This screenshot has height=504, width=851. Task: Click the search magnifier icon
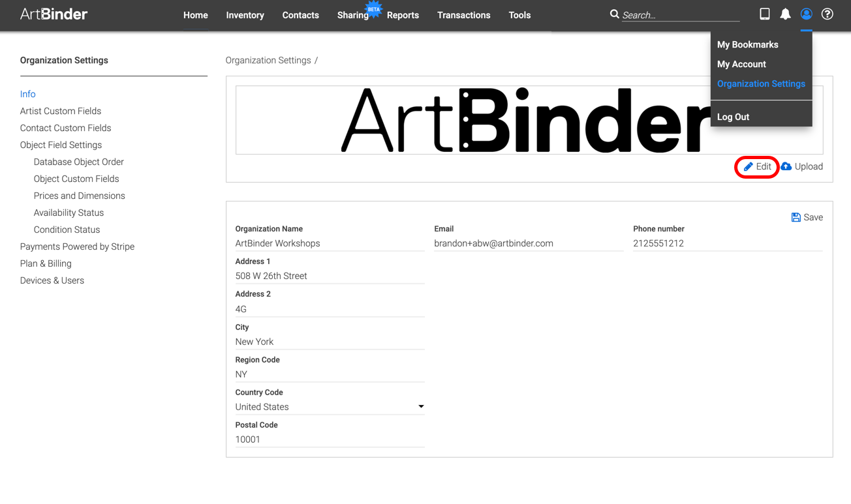coord(614,14)
